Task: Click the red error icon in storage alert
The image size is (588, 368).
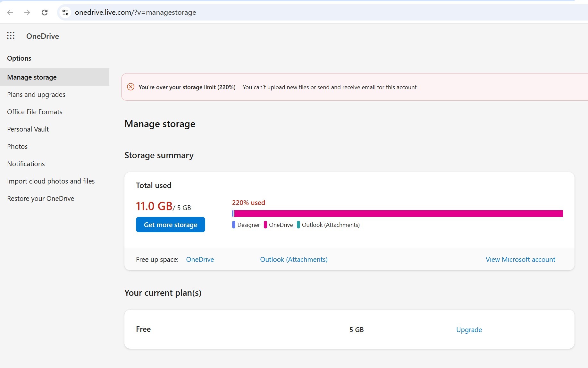Action: (131, 87)
